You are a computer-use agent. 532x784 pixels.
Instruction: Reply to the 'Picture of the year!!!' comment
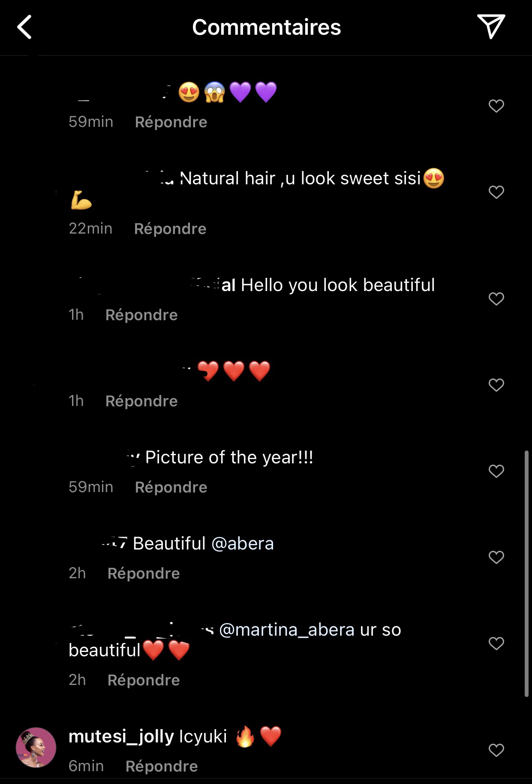[171, 487]
